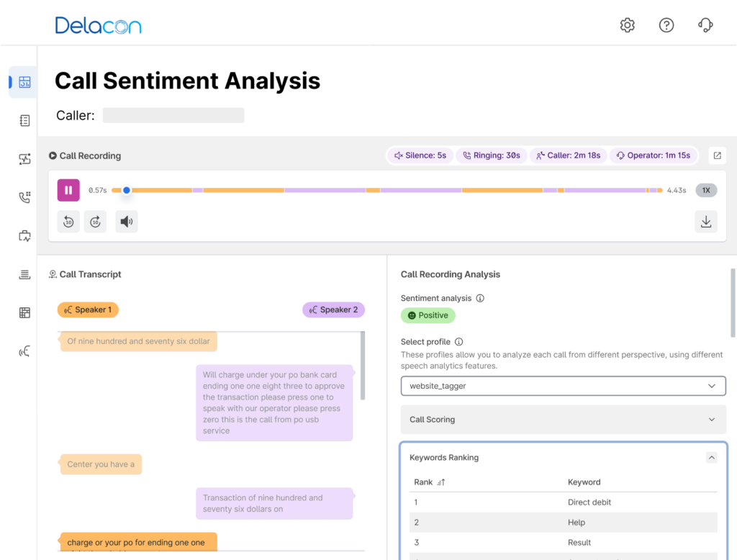
Task: Open call recording in external window
Action: pos(717,155)
